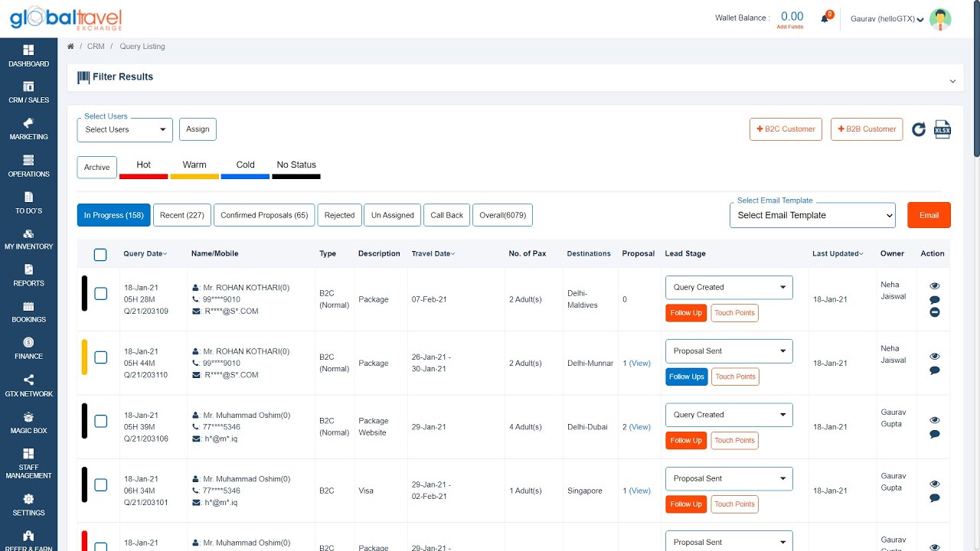Click the orange Email button
Screen dimensions: 980x551
929,215
